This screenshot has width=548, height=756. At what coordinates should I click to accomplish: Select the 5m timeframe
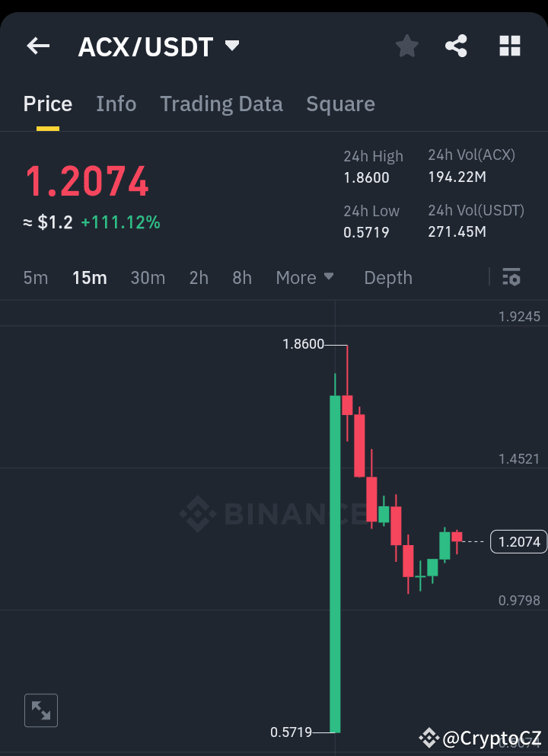(x=35, y=277)
